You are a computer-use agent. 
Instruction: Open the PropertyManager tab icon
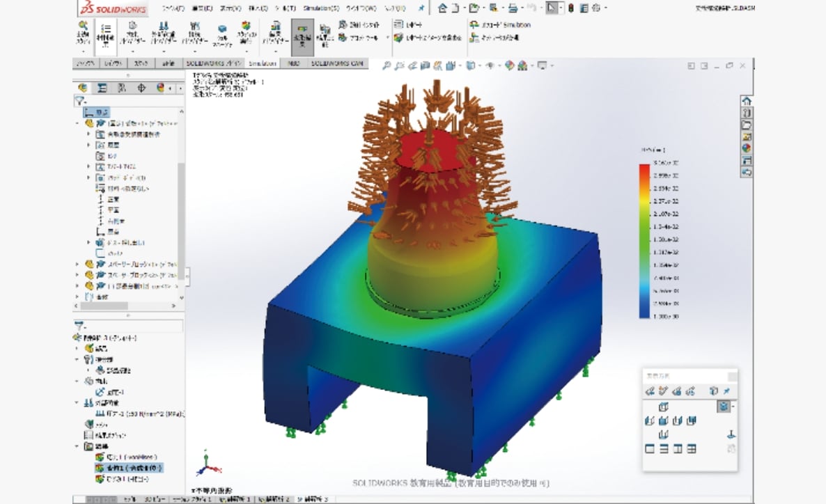click(x=102, y=88)
